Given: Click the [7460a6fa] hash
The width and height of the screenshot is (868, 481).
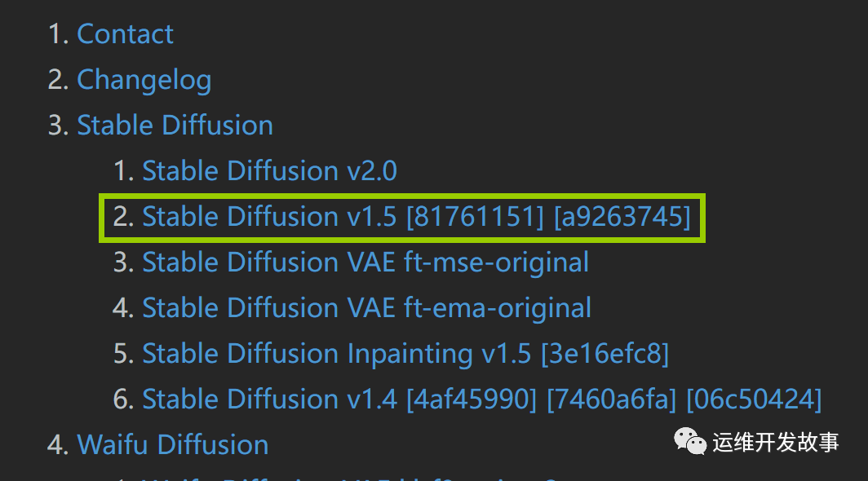Looking at the screenshot, I should pos(612,399).
